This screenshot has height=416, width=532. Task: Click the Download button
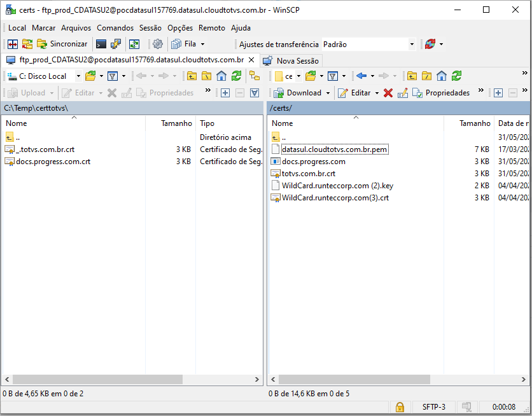[298, 93]
